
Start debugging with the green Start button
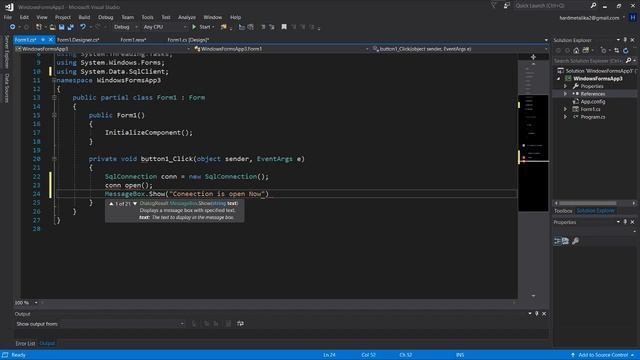(202, 27)
